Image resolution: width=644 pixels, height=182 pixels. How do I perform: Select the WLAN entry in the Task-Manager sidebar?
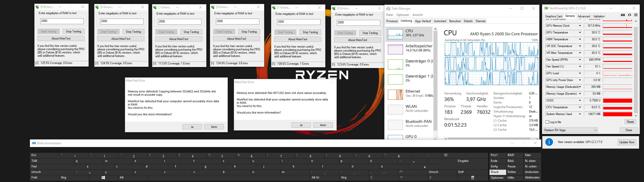pyautogui.click(x=409, y=110)
